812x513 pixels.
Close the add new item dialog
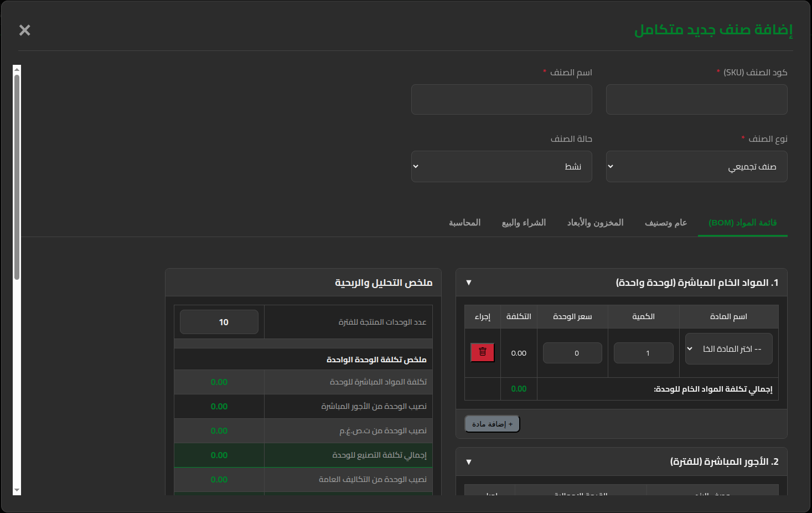(x=24, y=30)
